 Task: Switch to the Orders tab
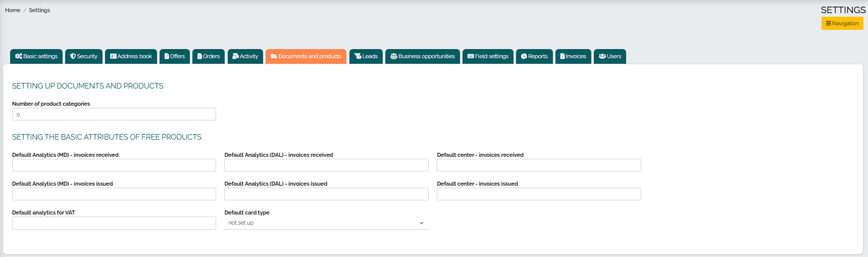pyautogui.click(x=209, y=57)
